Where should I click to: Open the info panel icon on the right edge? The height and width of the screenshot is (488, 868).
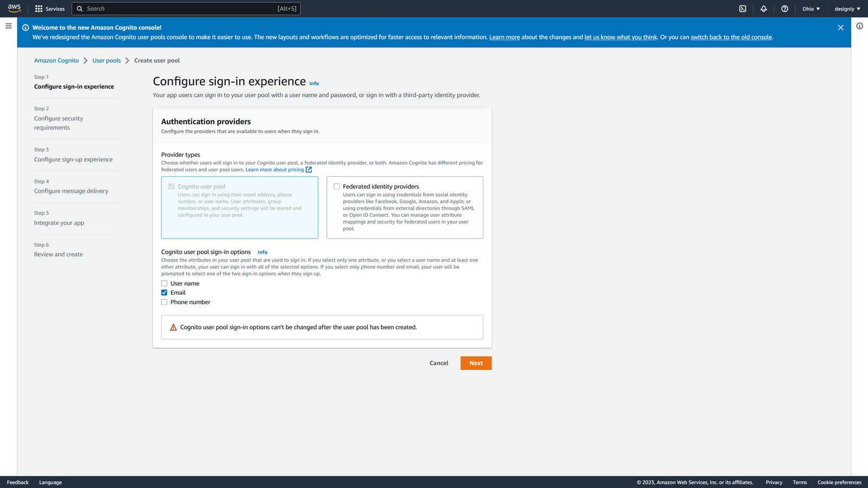tap(860, 25)
